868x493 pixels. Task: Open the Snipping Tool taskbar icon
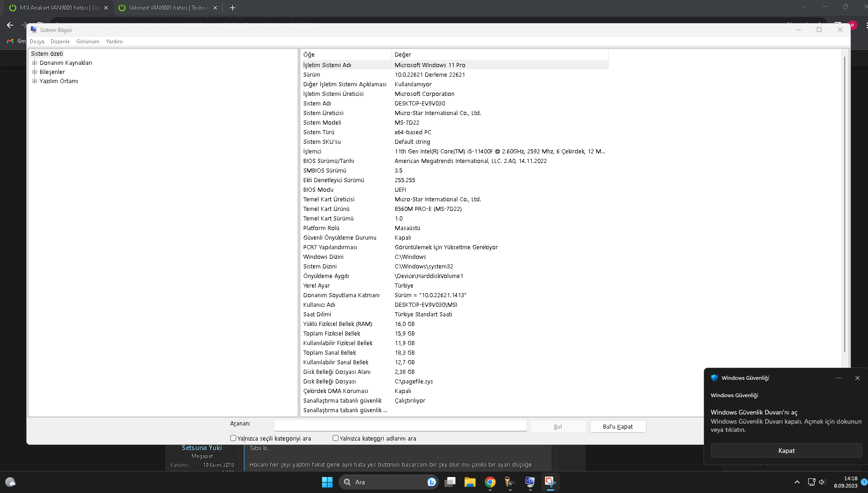[x=550, y=482]
